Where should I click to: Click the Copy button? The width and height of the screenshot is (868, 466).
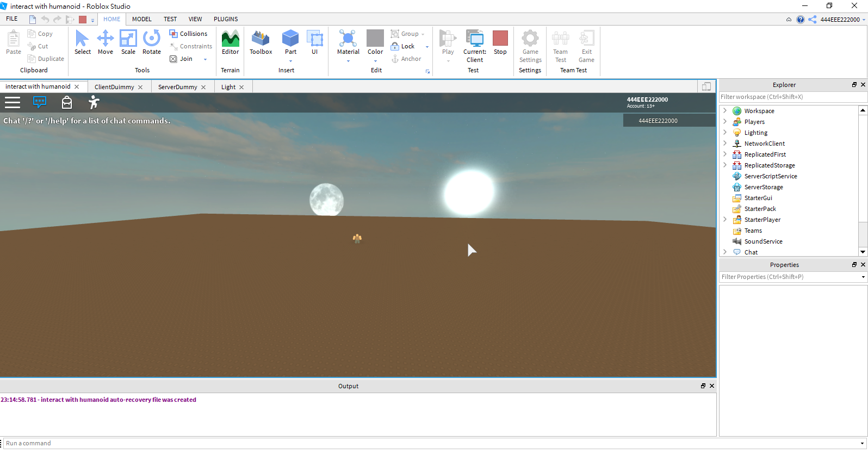pos(40,34)
